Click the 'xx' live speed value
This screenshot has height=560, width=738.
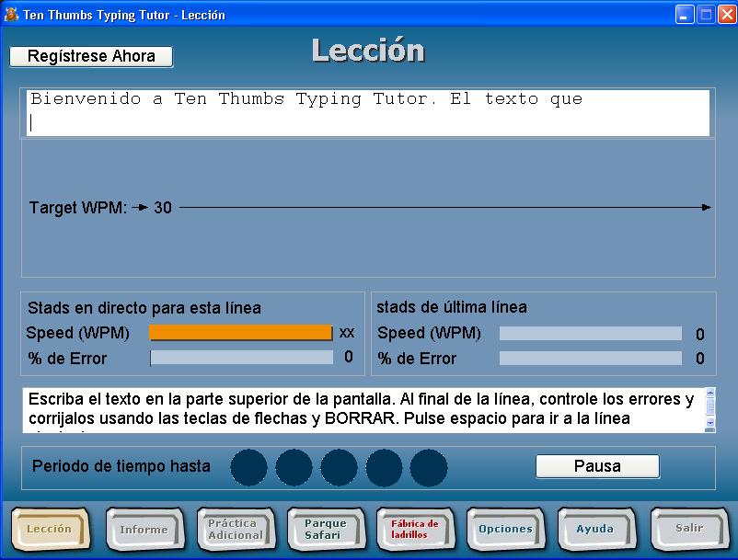point(347,333)
